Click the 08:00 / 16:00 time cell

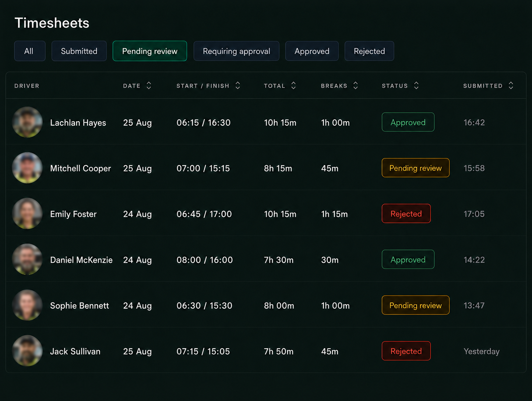coord(205,260)
